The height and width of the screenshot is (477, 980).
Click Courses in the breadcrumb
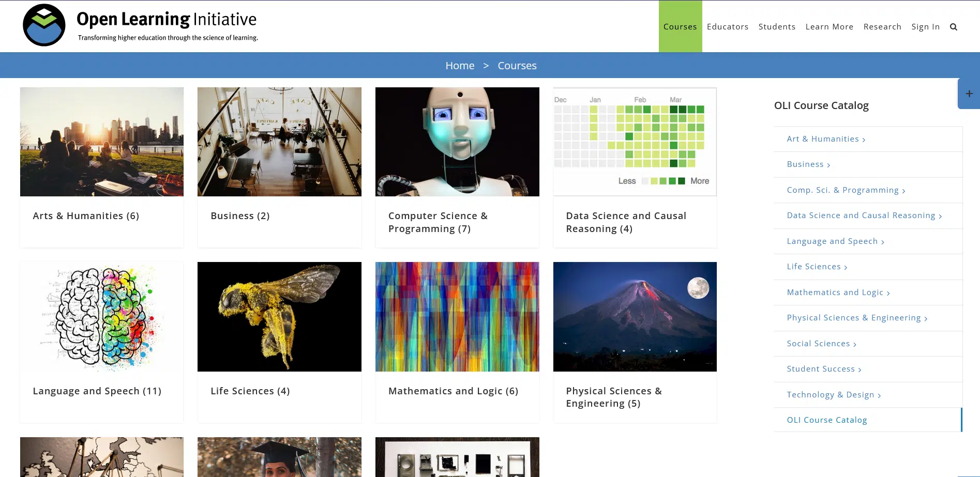coord(517,66)
